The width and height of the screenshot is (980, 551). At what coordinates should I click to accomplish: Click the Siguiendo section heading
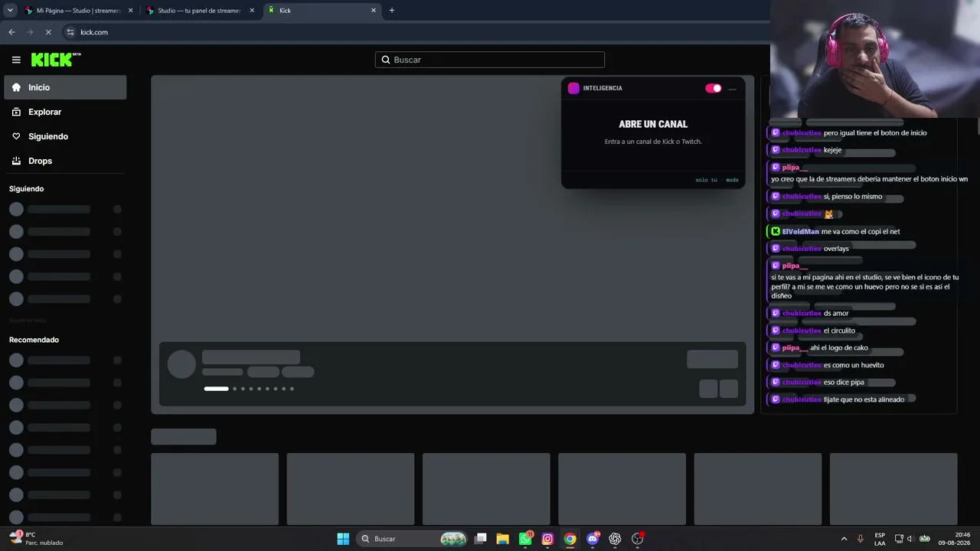27,189
